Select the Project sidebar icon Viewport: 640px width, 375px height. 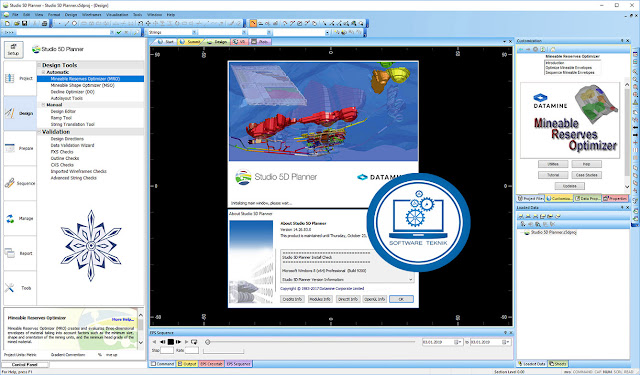(x=10, y=78)
